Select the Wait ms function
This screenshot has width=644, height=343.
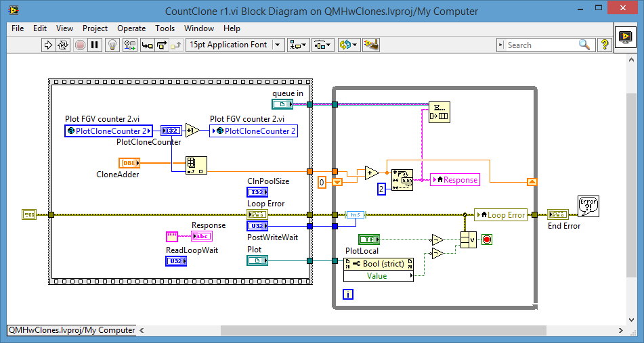coord(356,214)
